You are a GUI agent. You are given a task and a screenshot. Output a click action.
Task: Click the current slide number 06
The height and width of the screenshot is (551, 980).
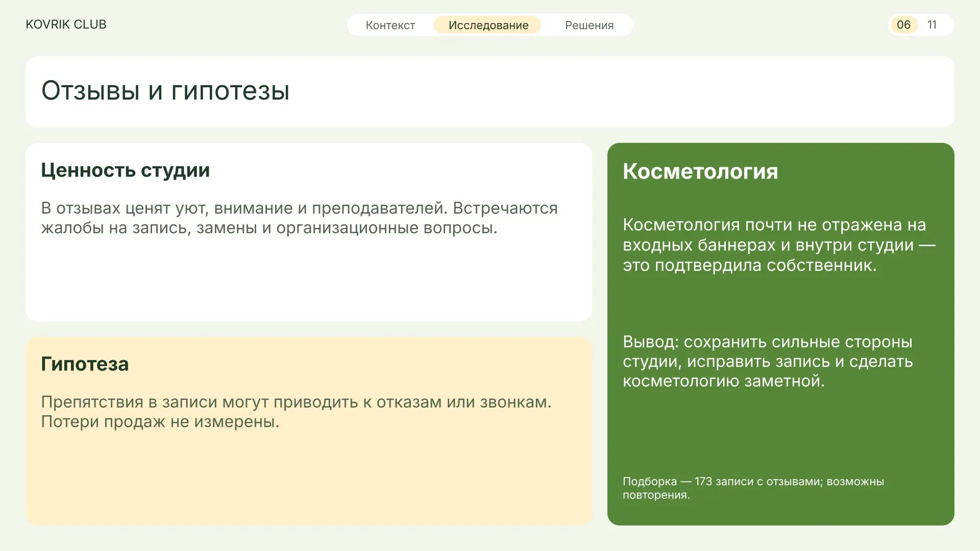coord(903,25)
